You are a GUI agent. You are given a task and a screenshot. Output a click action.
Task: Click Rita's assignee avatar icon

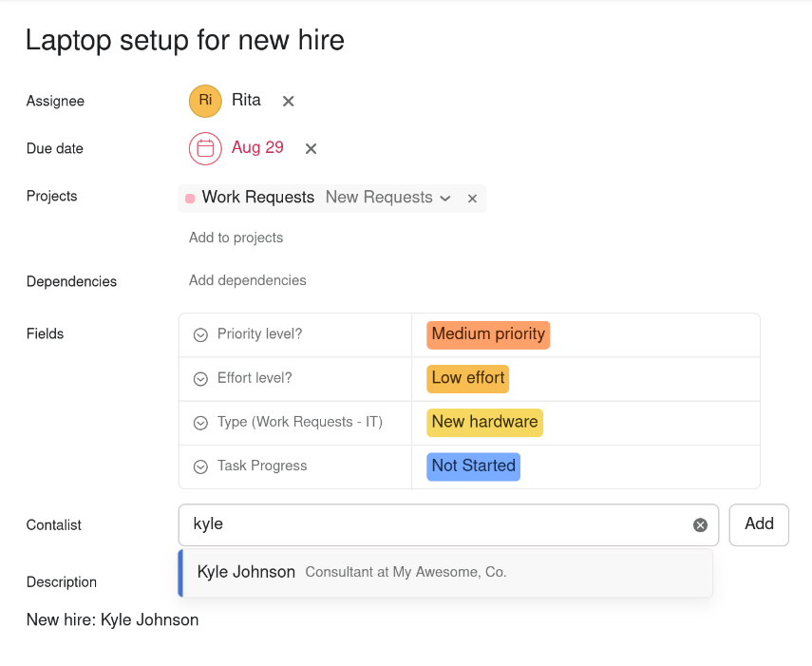205,101
